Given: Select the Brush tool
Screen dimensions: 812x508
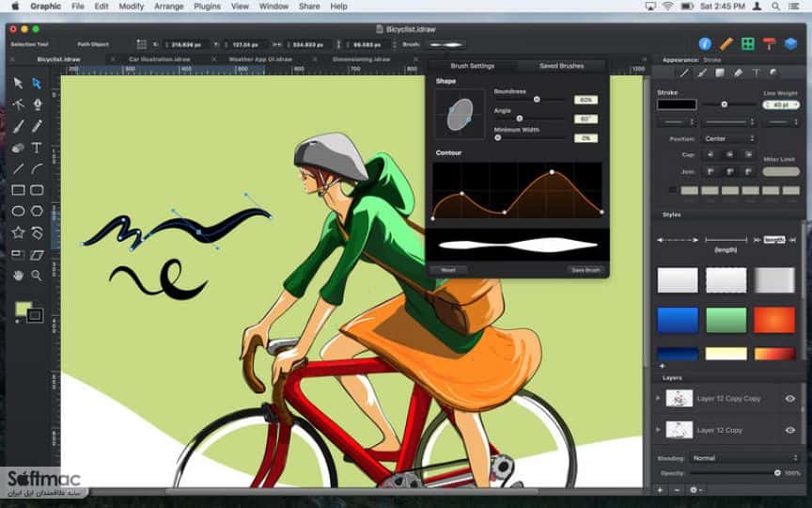Looking at the screenshot, I should (18, 126).
